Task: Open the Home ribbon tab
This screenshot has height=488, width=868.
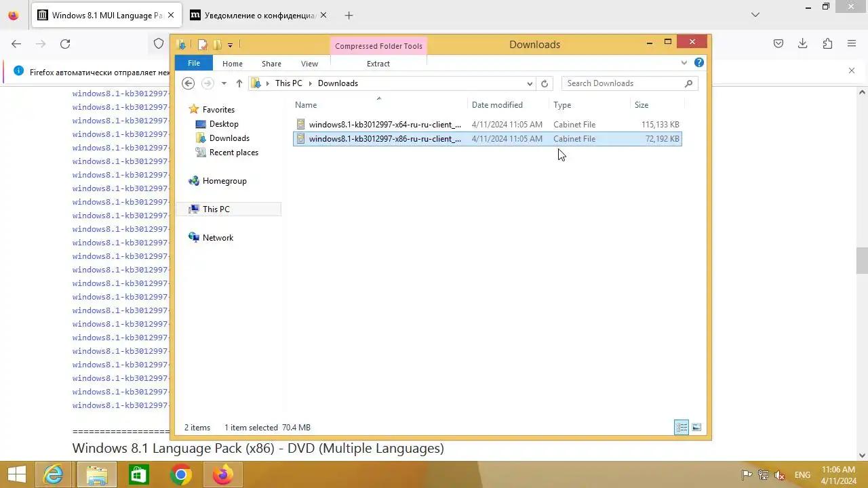Action: (233, 63)
